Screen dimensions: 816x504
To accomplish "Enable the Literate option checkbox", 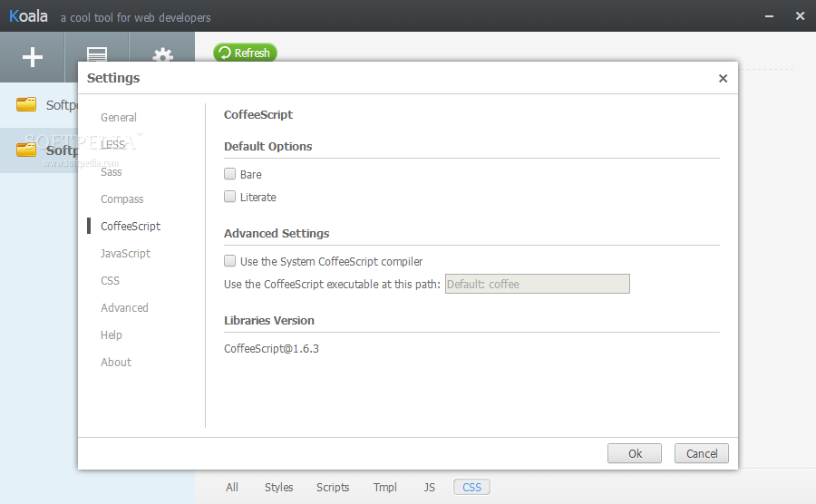I will (229, 197).
